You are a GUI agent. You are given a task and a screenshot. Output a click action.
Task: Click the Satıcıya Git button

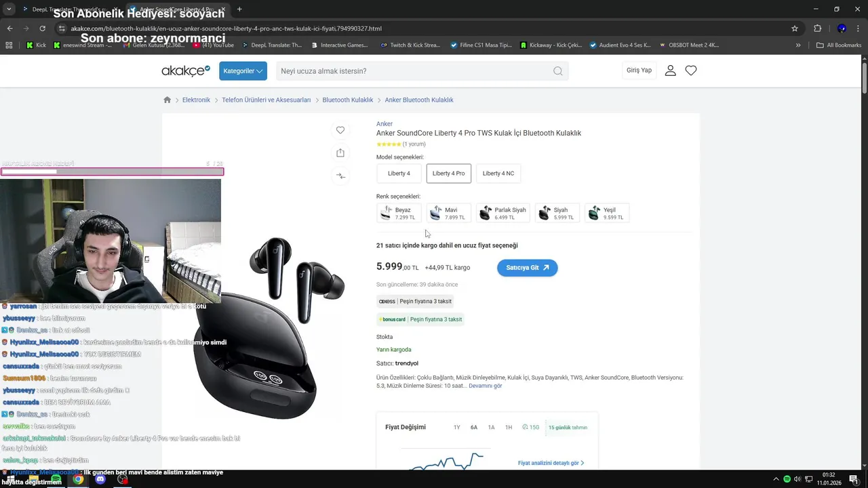click(x=527, y=268)
